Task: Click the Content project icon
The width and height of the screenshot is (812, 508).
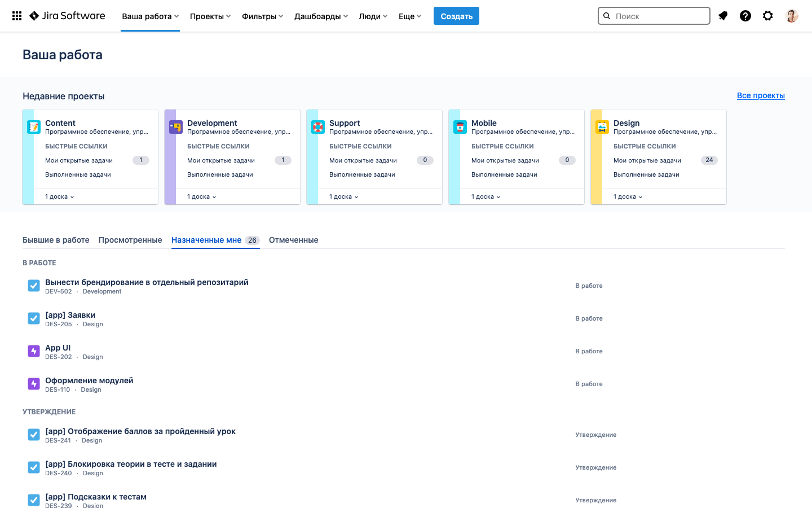Action: click(34, 127)
